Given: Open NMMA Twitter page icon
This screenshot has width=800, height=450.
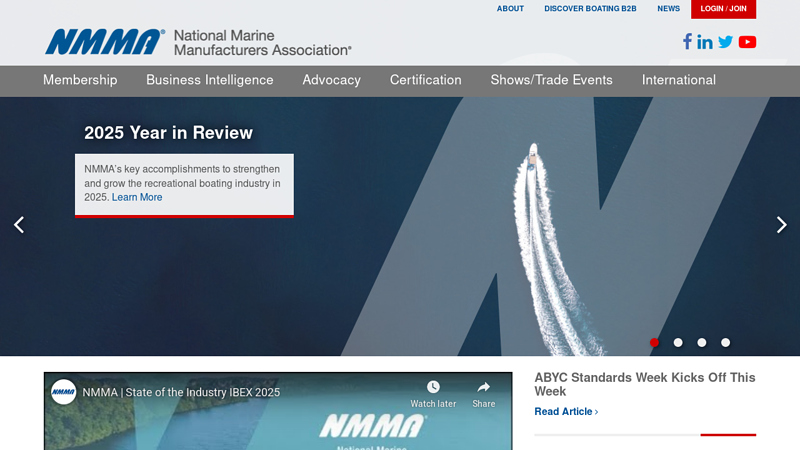Looking at the screenshot, I should pos(726,42).
